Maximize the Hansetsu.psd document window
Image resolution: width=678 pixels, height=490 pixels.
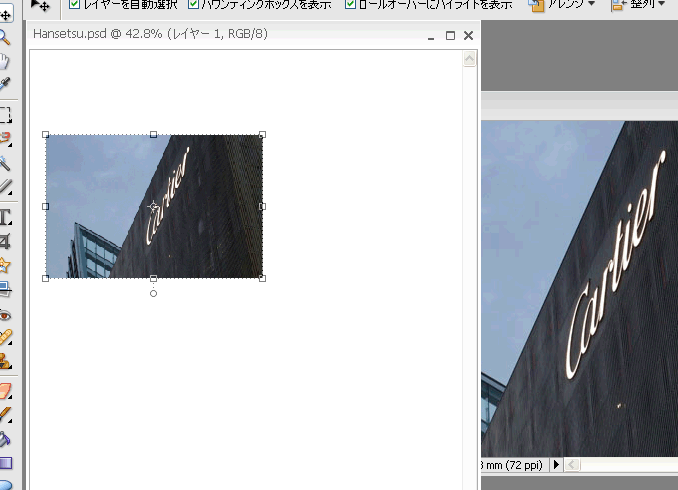pos(450,36)
